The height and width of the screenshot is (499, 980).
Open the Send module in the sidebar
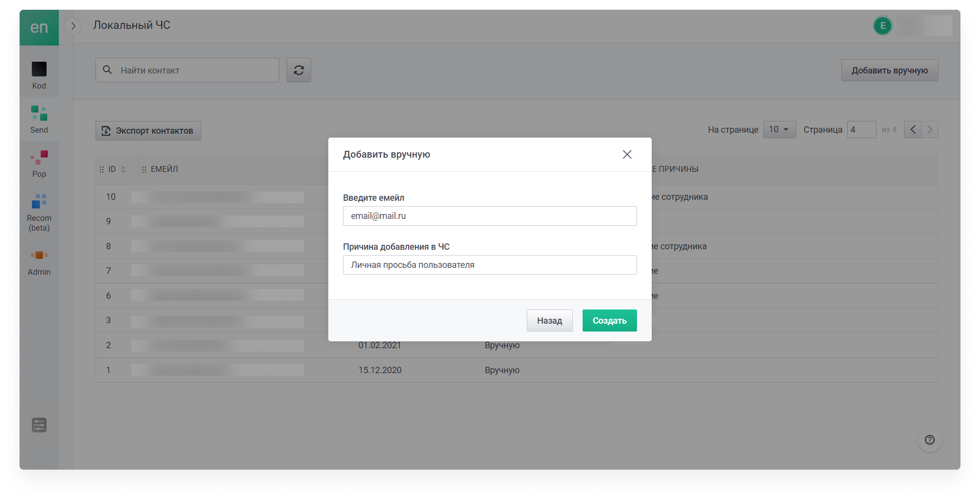coord(39,119)
